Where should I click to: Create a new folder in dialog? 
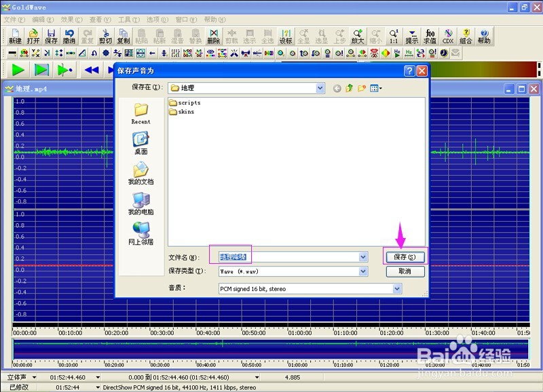click(362, 88)
